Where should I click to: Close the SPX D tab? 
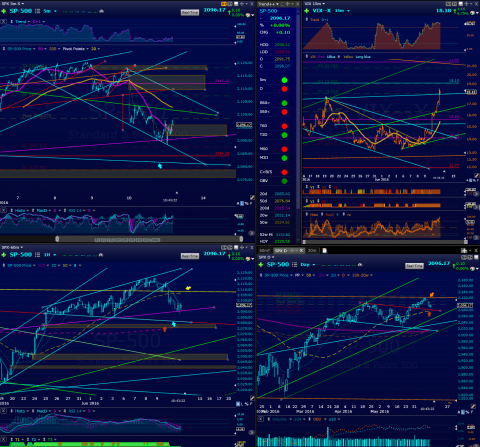click(301, 251)
